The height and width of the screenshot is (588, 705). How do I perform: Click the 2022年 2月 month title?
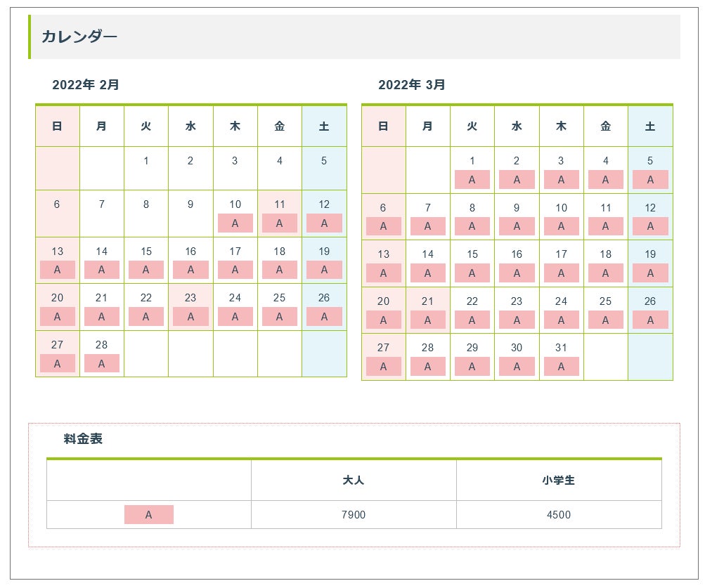[x=86, y=84]
